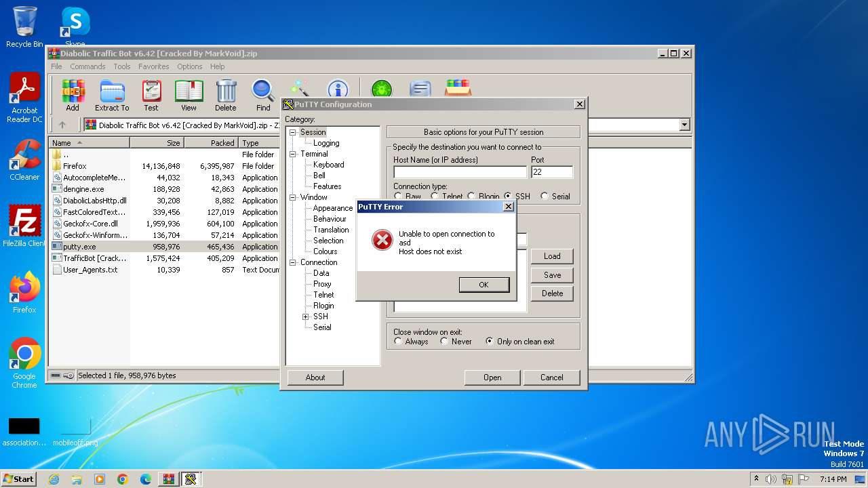
Task: Click the Comment toolbar icon in WinRAR
Action: click(420, 89)
